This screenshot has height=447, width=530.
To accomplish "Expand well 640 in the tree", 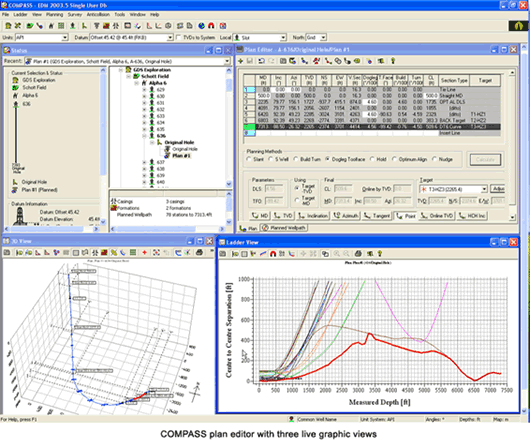I will (x=144, y=182).
